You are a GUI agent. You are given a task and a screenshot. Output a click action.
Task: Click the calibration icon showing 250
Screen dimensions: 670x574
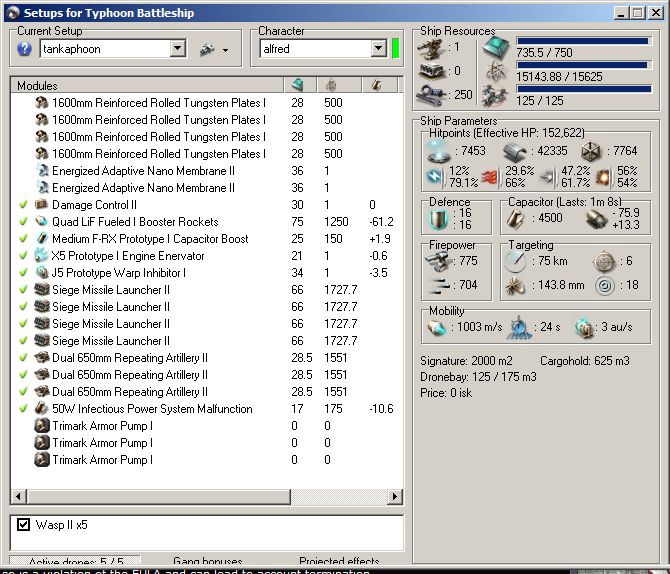point(432,95)
